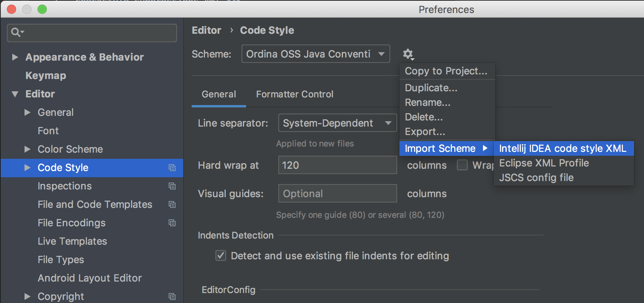The image size is (644, 303).
Task: Expand the Color Scheme tree node
Action: point(27,149)
